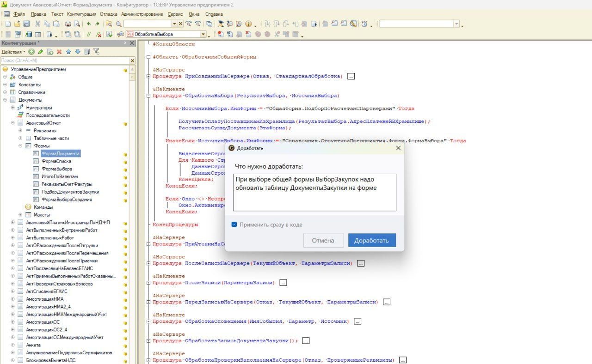Screen dimensions: 592x364
Task: Click the Отмена button
Action: [323, 240]
